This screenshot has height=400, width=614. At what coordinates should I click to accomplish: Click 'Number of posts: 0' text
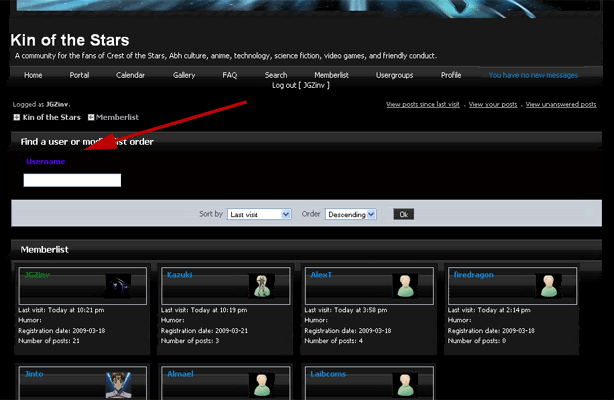[x=477, y=341]
